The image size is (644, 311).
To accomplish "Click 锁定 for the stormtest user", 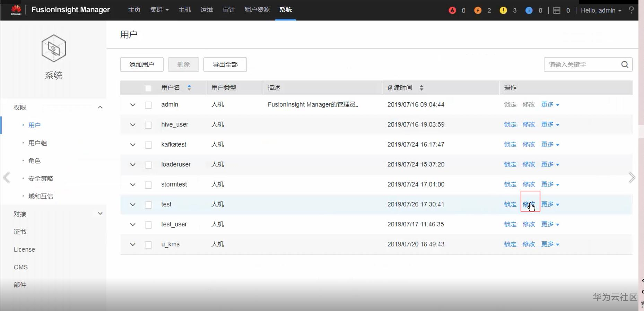I will [x=510, y=184].
